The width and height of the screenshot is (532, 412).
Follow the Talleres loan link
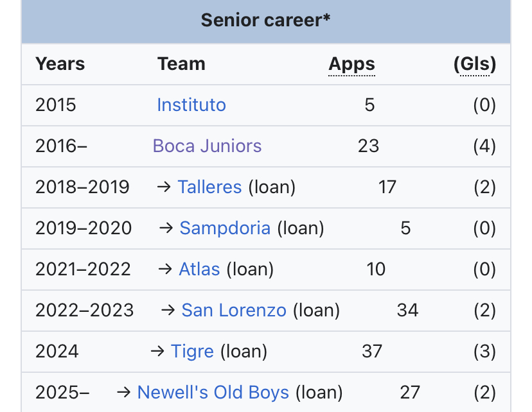tap(209, 187)
